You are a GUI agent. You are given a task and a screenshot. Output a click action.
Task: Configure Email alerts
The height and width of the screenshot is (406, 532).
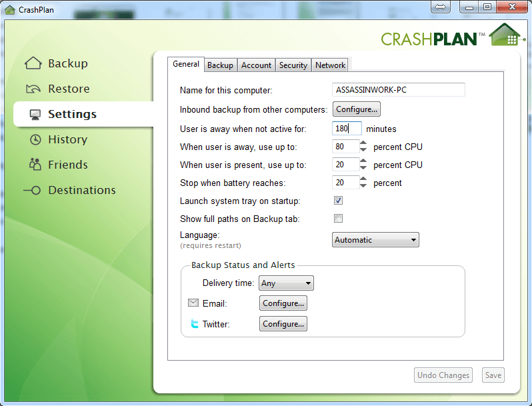pyautogui.click(x=283, y=303)
